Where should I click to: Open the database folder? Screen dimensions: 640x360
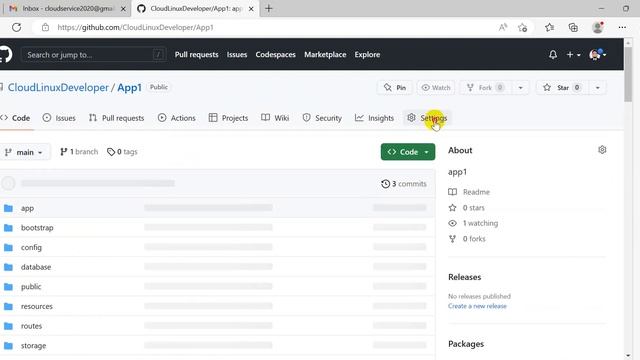click(x=36, y=267)
